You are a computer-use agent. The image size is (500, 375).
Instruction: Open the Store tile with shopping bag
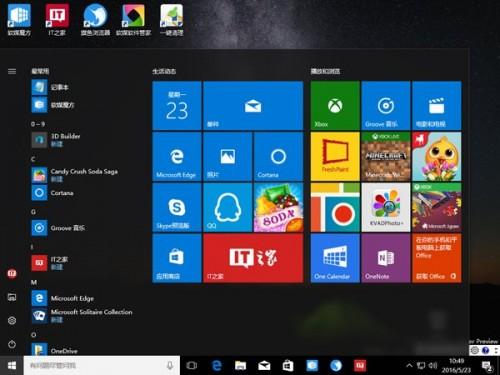(x=177, y=258)
